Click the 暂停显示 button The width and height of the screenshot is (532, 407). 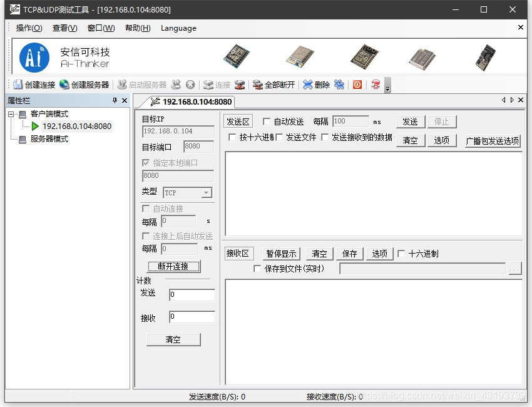[x=281, y=254]
